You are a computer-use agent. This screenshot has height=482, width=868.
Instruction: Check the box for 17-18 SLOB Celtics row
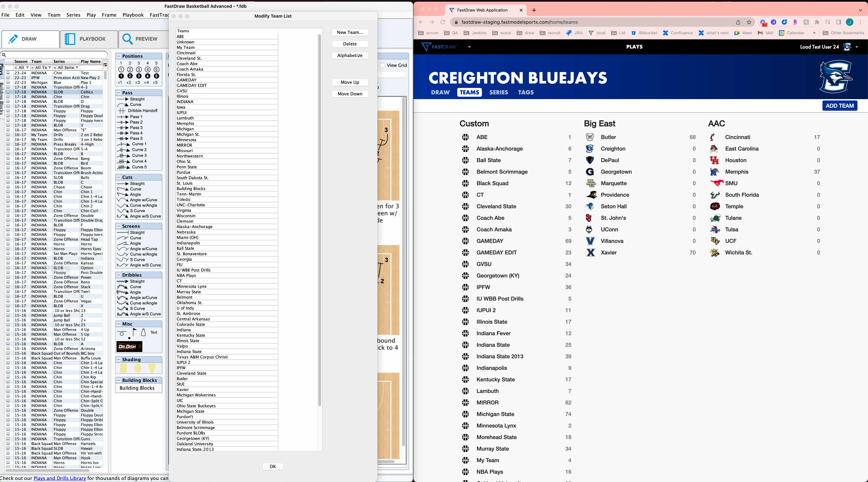(8, 92)
